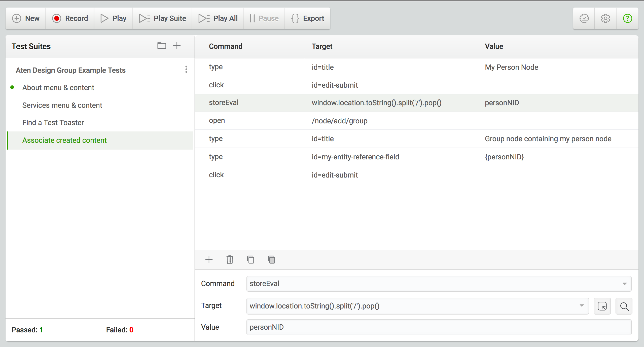This screenshot has height=347, width=644.
Task: Click the Test Suites panel heading
Action: click(x=31, y=46)
